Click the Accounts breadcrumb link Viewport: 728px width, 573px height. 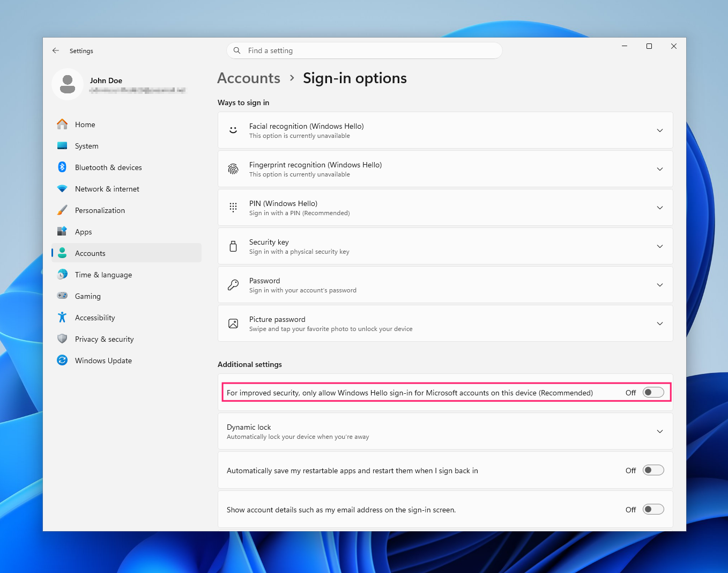point(249,78)
